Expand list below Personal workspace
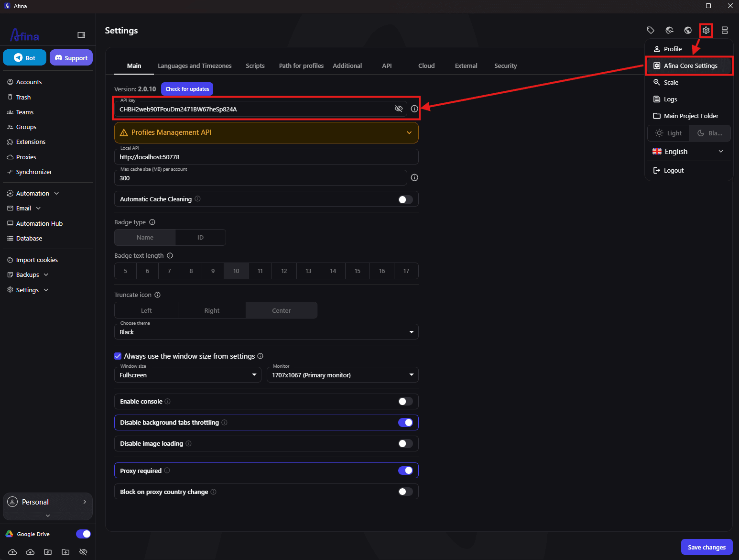The width and height of the screenshot is (739, 560). pyautogui.click(x=48, y=516)
